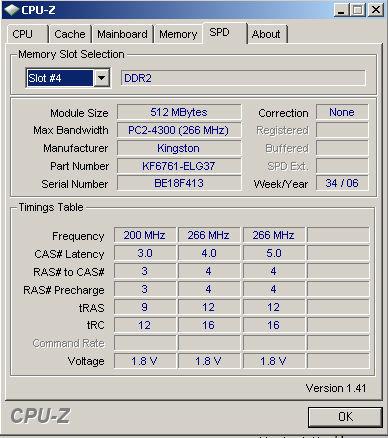This screenshot has height=438, width=388.
Task: Click the OK button
Action: [345, 417]
